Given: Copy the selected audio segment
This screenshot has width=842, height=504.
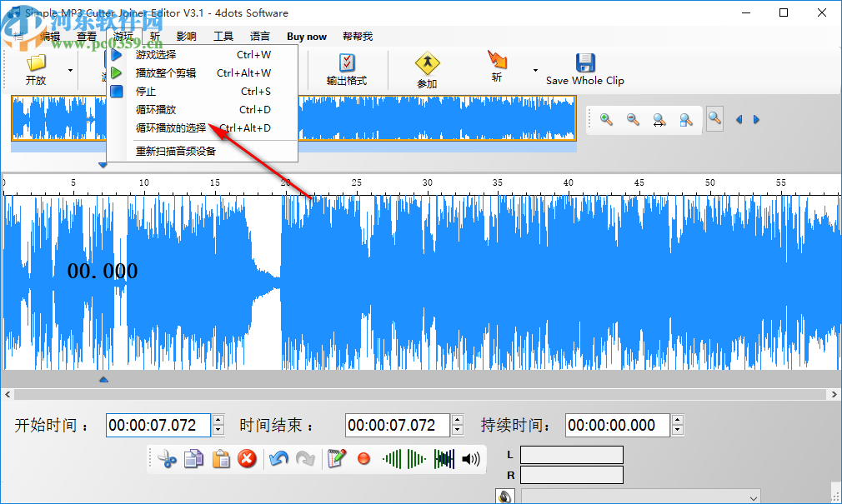Looking at the screenshot, I should (x=193, y=459).
